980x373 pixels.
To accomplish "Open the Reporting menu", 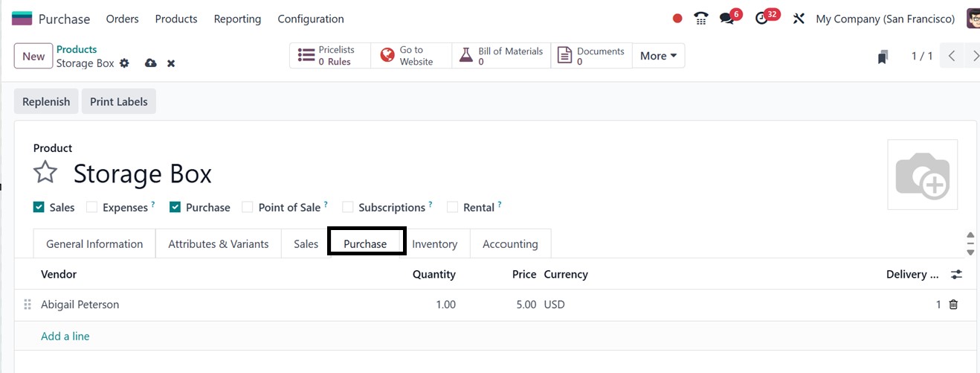I will click(x=237, y=19).
